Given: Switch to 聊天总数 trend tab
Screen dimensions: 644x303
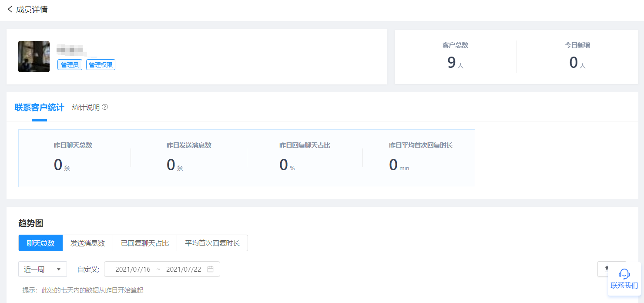Looking at the screenshot, I should [40, 243].
